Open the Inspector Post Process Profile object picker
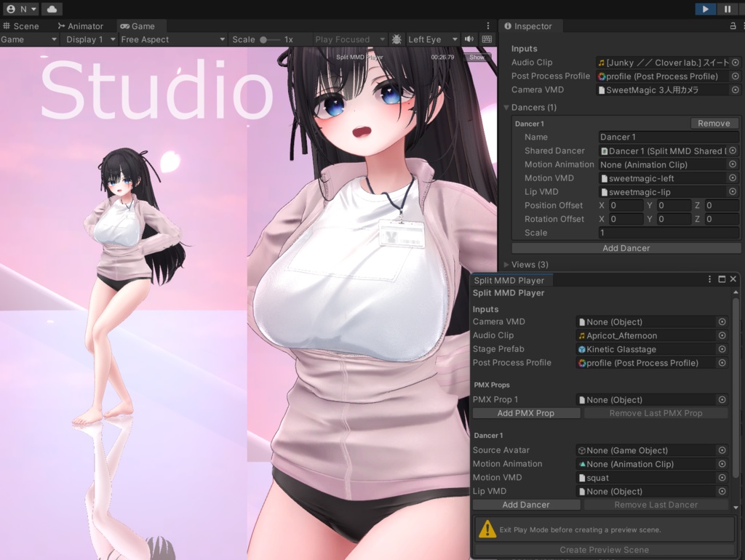The width and height of the screenshot is (745, 560). [736, 76]
